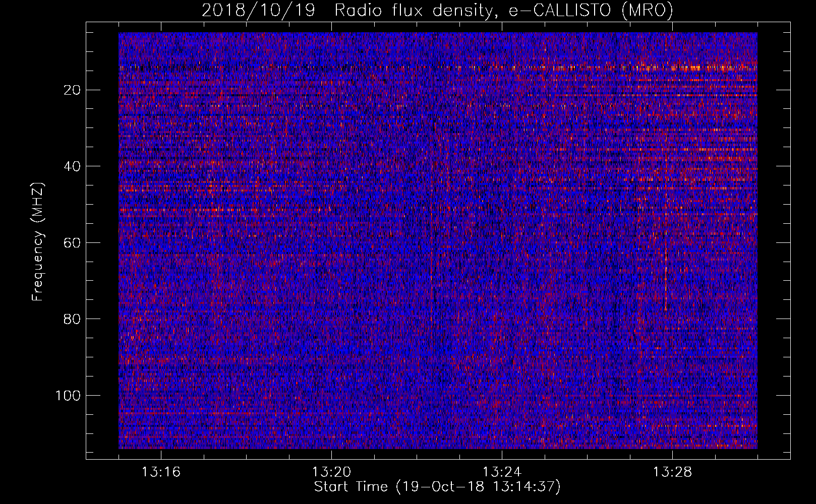Click the 60 MHz frequency tick label
The width and height of the screenshot is (816, 504).
click(x=73, y=243)
